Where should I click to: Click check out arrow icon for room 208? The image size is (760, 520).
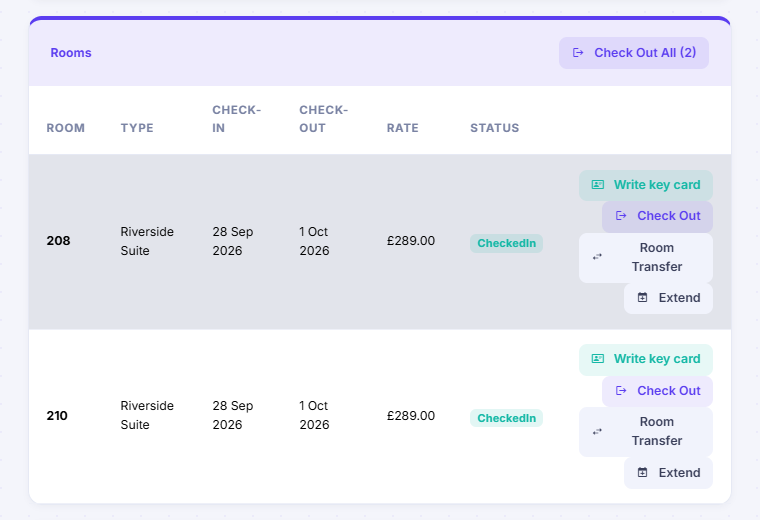[621, 216]
